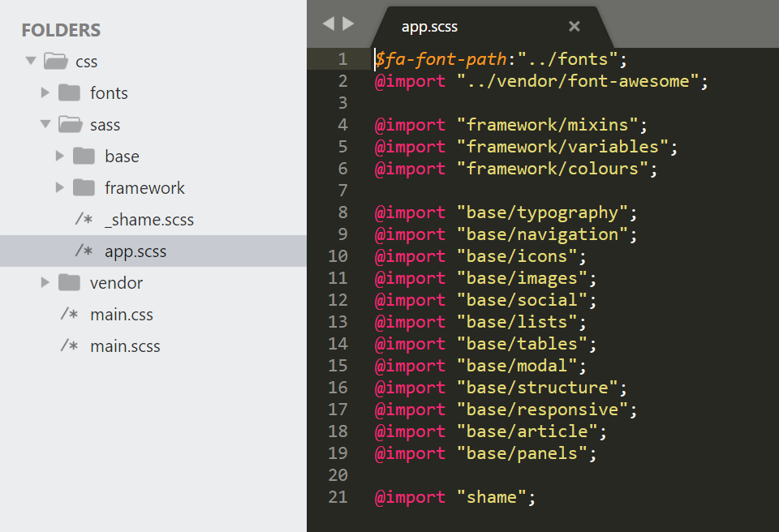Click the back navigation arrow beside tabs

point(329,24)
